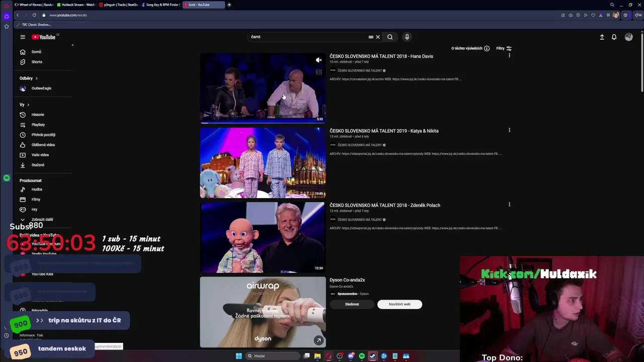Open options menu for Katya & Nikita video
This screenshot has width=644, height=362.
pos(509,130)
